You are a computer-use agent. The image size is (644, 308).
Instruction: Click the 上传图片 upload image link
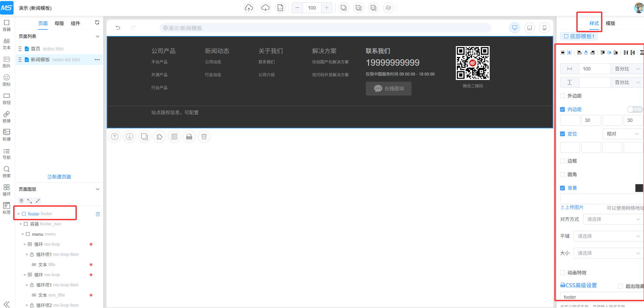(x=572, y=207)
